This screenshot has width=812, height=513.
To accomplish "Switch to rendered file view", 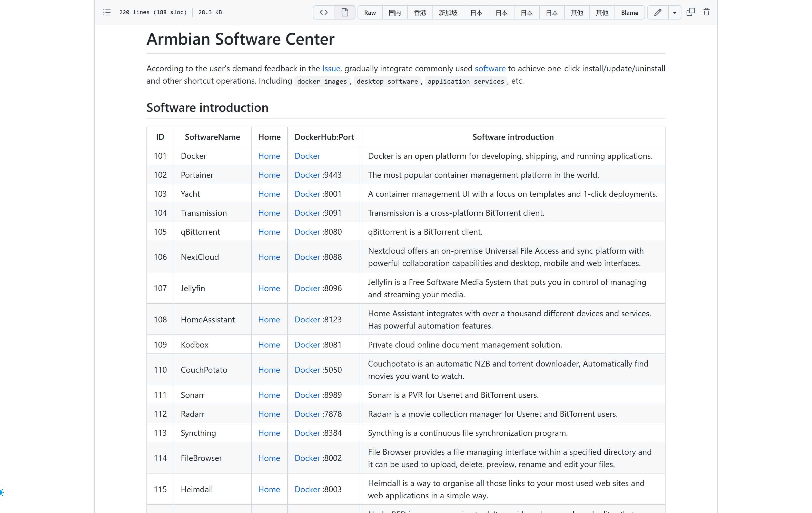I will coord(345,13).
